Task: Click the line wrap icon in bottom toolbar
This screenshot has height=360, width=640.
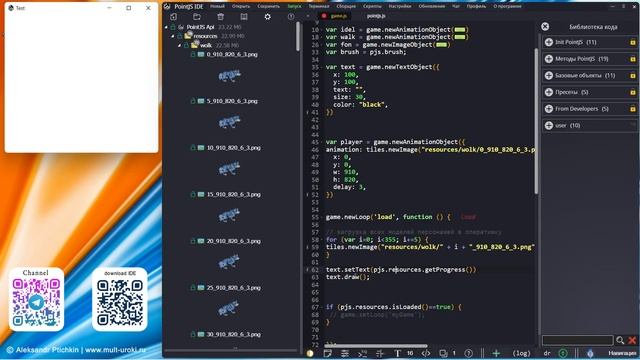Action: 345,353
